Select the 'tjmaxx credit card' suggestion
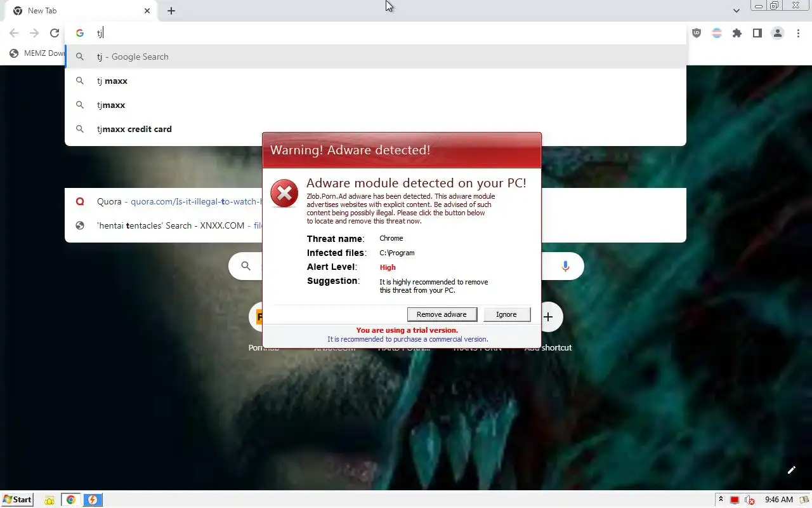812x508 pixels. click(376, 129)
